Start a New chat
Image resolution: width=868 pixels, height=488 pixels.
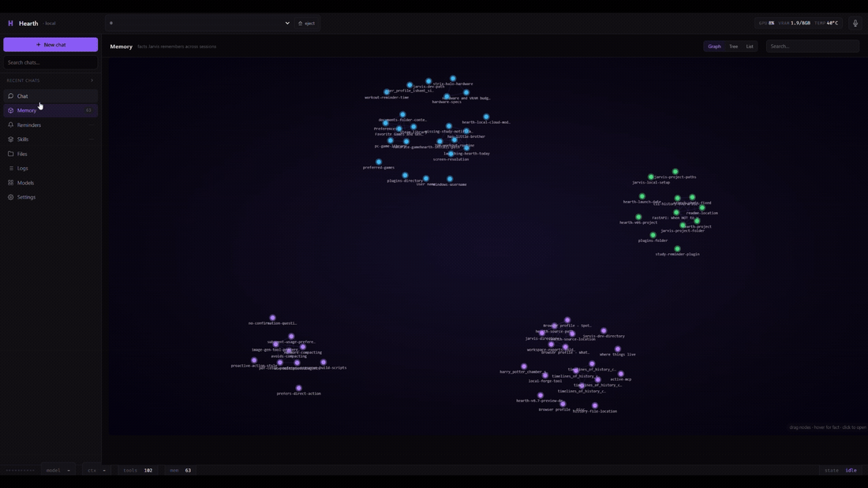[51, 44]
